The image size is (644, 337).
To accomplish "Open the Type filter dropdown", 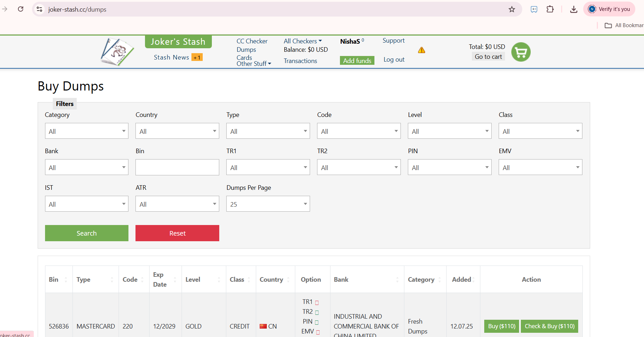I will point(268,131).
